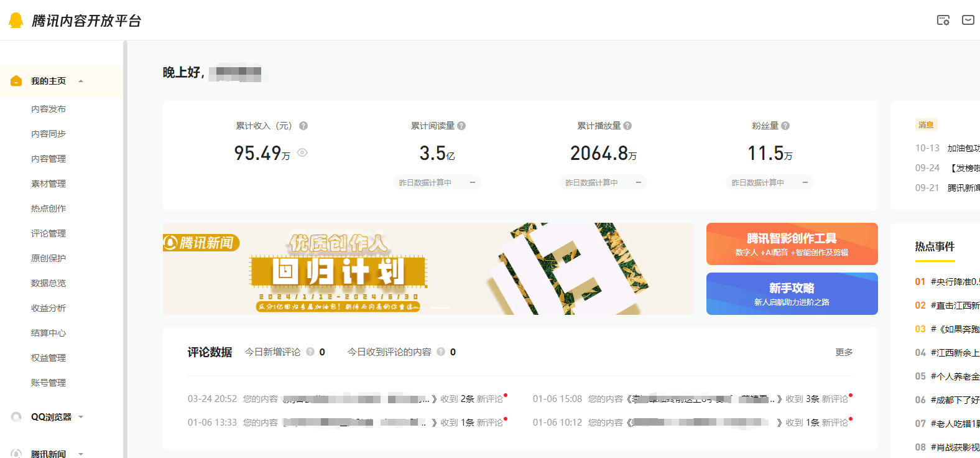Open 收益分析 sidebar item

[49, 308]
